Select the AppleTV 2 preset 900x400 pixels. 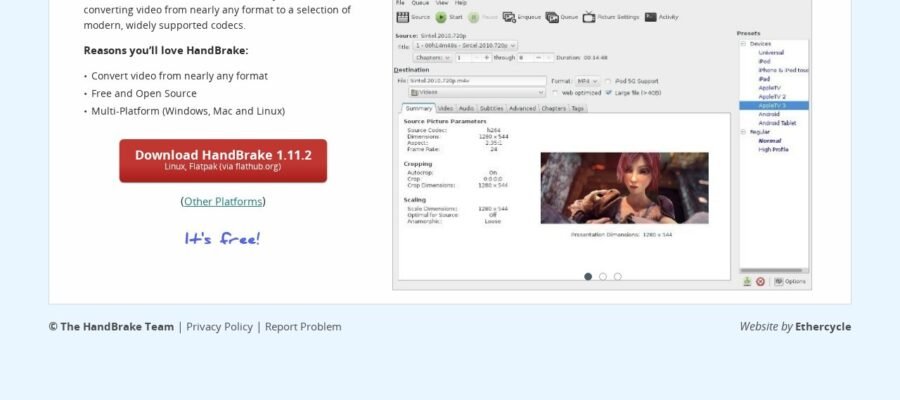[772, 97]
